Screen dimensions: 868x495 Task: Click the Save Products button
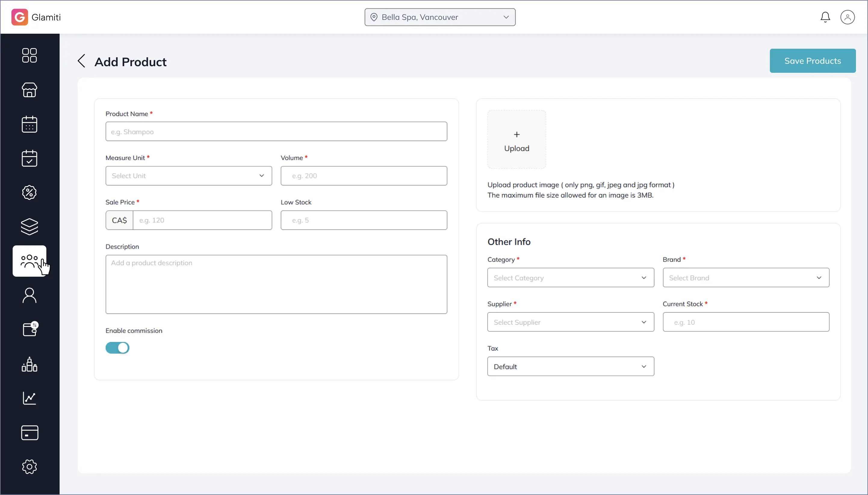812,61
